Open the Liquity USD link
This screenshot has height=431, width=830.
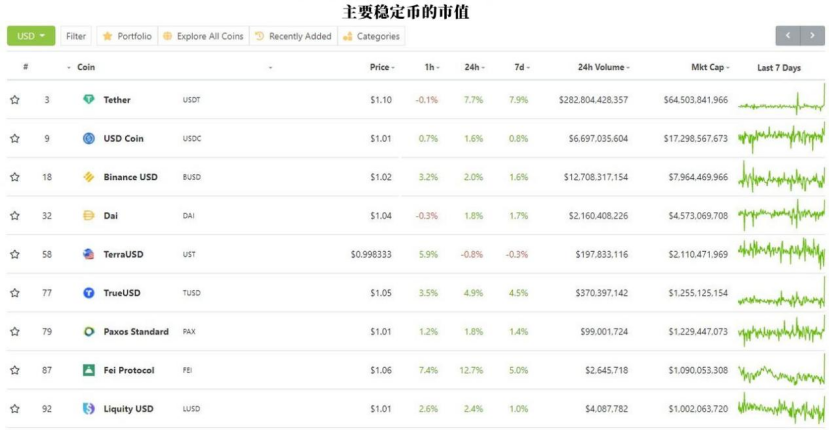(129, 409)
